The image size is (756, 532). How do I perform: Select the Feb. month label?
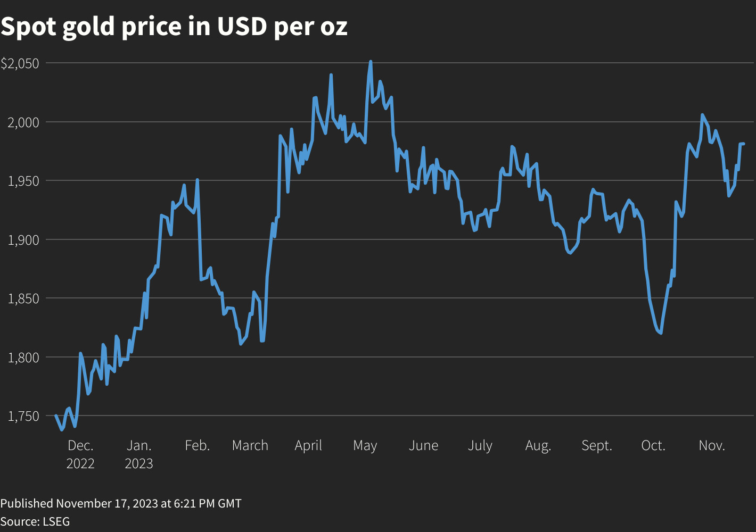tap(198, 445)
